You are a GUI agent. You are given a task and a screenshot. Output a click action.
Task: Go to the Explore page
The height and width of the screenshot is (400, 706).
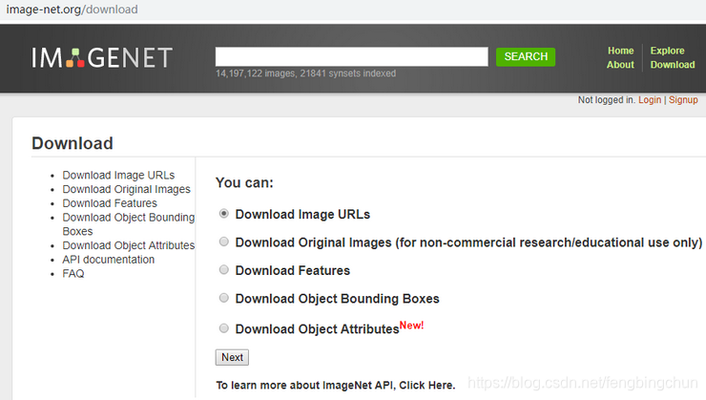point(667,50)
